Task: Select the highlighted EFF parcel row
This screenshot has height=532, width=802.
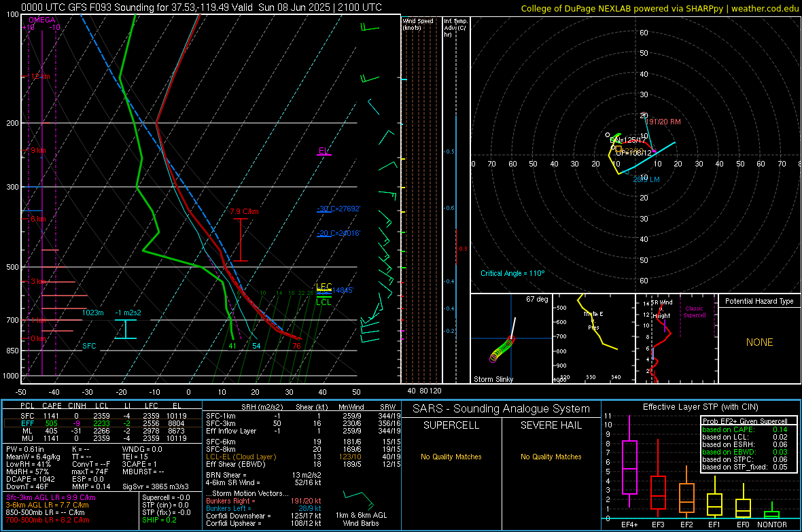Action: click(x=103, y=423)
